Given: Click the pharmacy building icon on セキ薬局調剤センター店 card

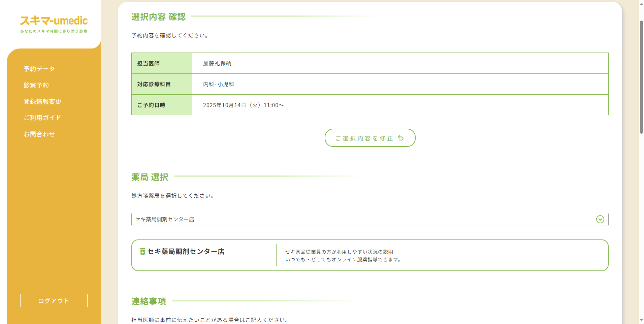Looking at the screenshot, I should pyautogui.click(x=142, y=251).
